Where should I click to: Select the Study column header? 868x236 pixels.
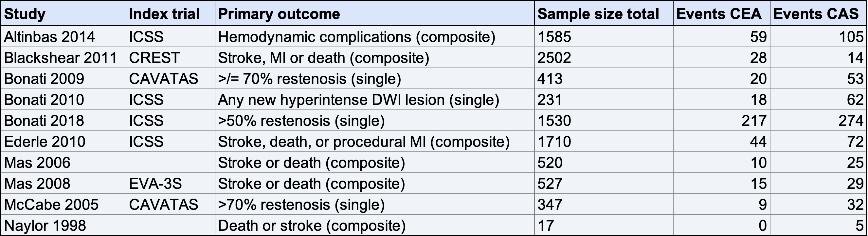pos(64,14)
